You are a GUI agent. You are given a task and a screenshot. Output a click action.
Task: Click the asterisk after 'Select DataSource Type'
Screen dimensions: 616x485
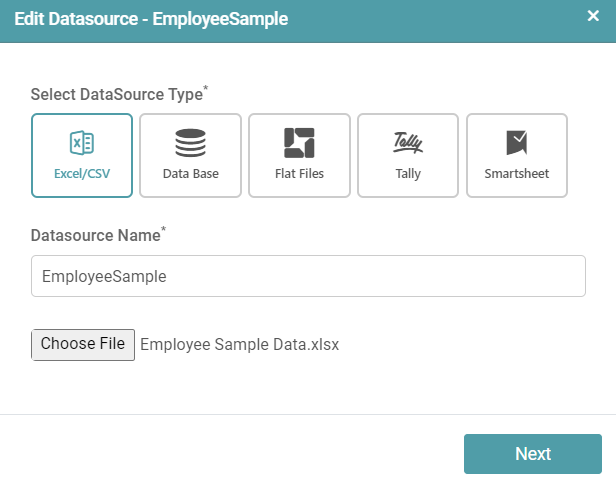[206, 89]
